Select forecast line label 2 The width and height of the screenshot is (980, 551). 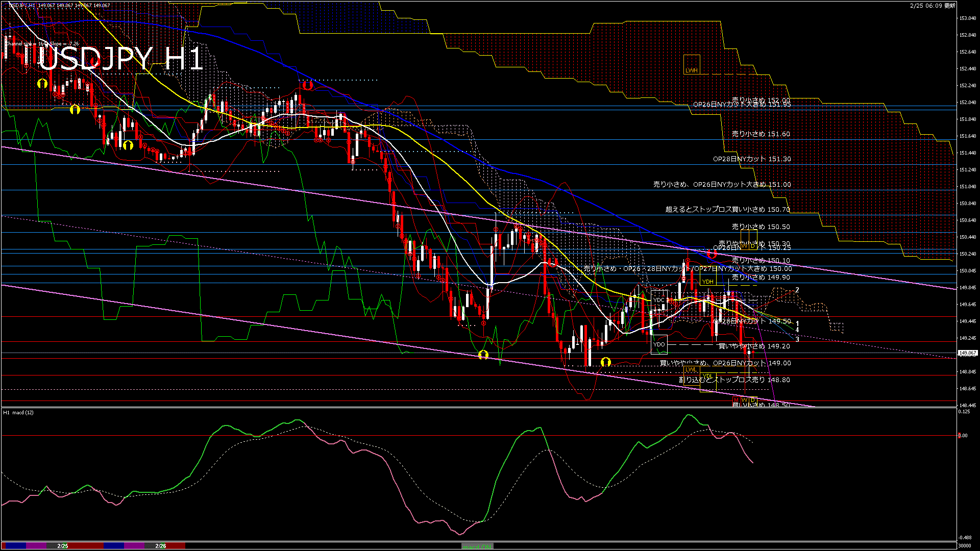coord(797,290)
